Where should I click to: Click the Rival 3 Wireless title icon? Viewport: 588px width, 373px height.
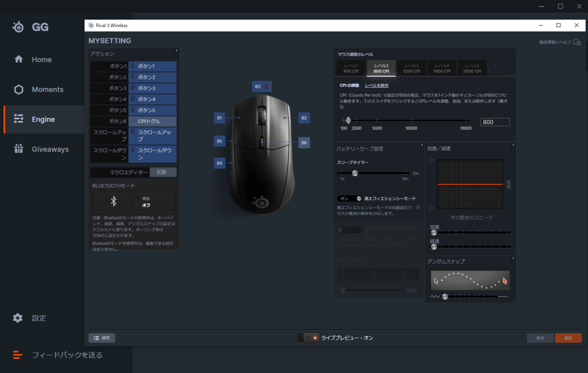(x=91, y=25)
